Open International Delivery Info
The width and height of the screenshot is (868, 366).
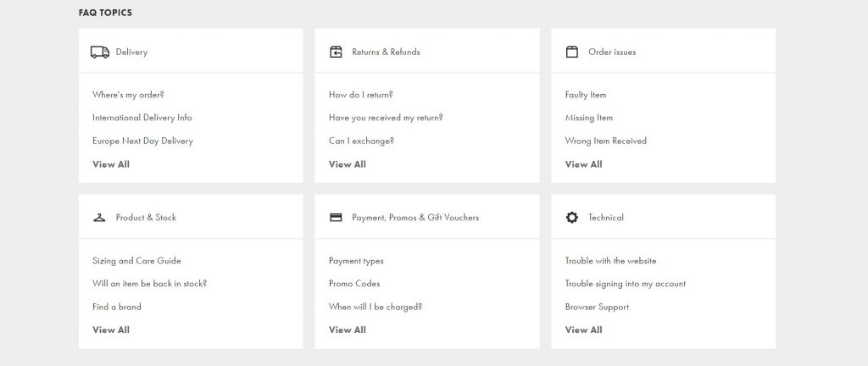[x=142, y=118]
